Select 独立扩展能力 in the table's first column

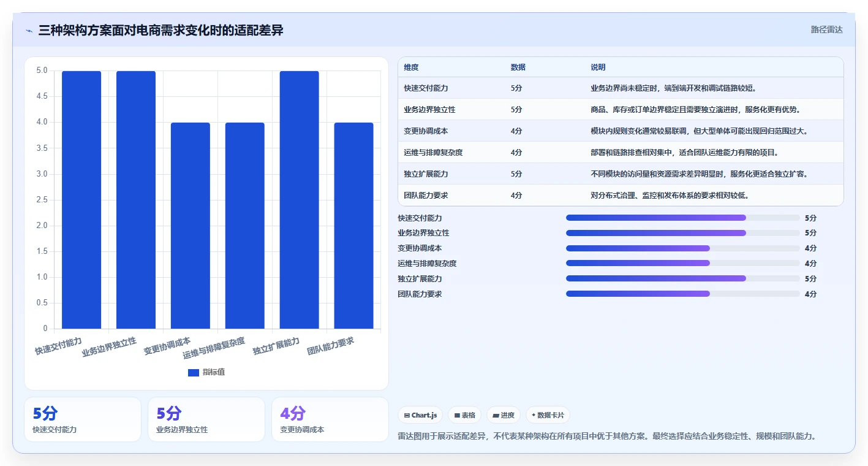point(426,174)
